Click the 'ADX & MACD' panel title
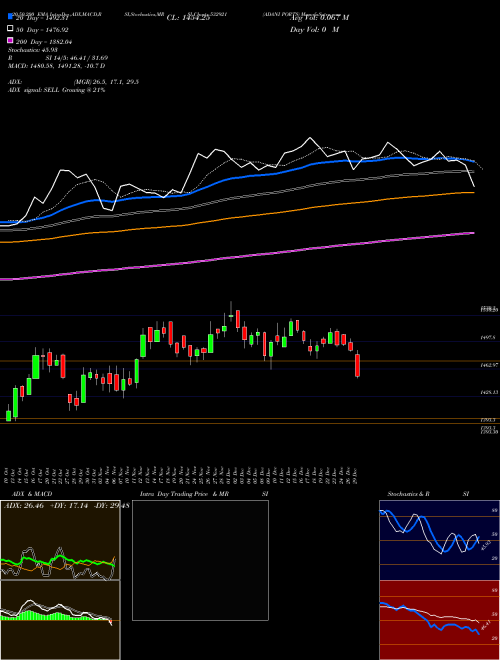Image resolution: width=500 pixels, height=660 pixels. [32, 494]
